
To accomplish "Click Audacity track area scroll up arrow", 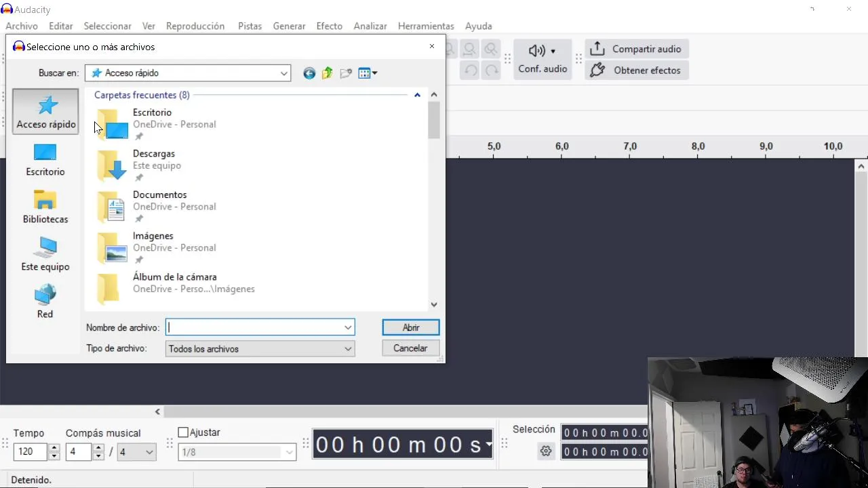I will point(861,166).
